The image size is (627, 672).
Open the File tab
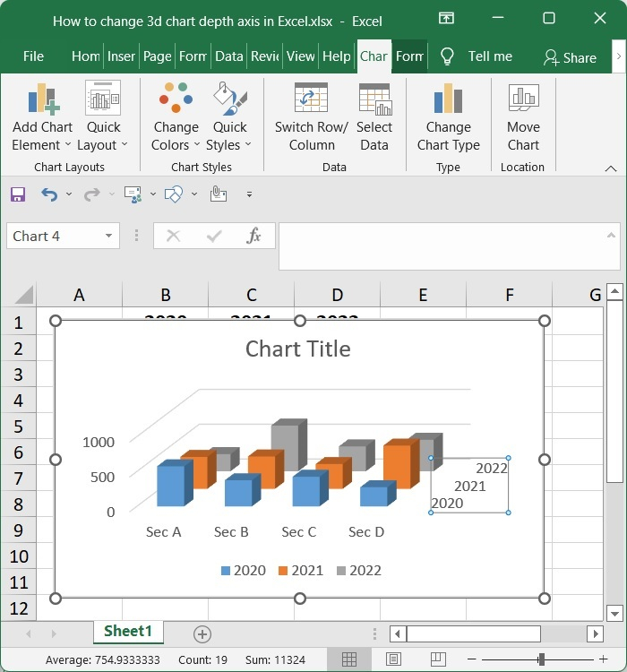tap(33, 56)
